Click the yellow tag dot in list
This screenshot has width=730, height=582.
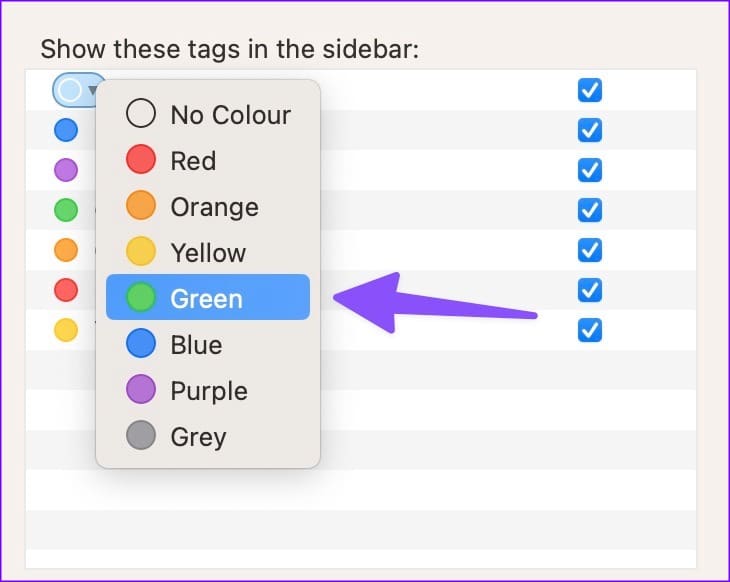pyautogui.click(x=66, y=330)
